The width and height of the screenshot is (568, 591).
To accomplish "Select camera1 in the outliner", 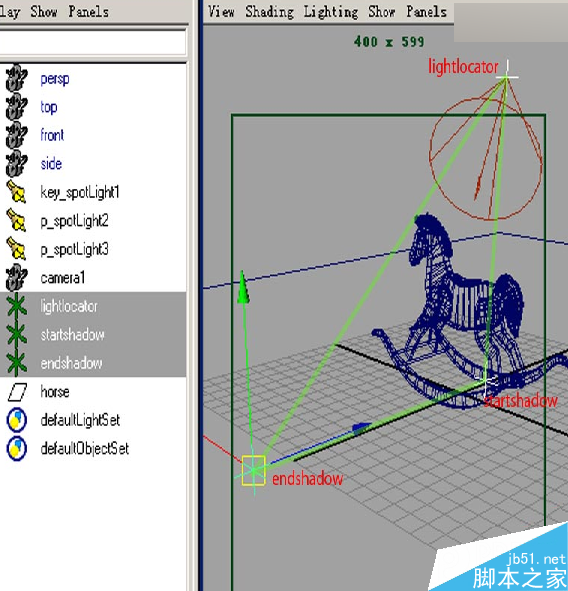I will click(x=63, y=278).
